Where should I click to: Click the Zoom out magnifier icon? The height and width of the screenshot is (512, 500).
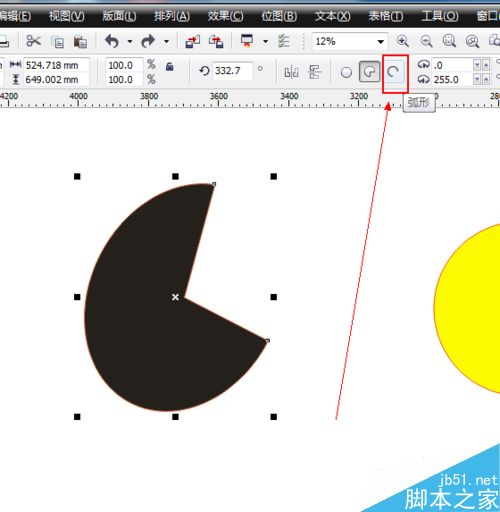pyautogui.click(x=426, y=41)
